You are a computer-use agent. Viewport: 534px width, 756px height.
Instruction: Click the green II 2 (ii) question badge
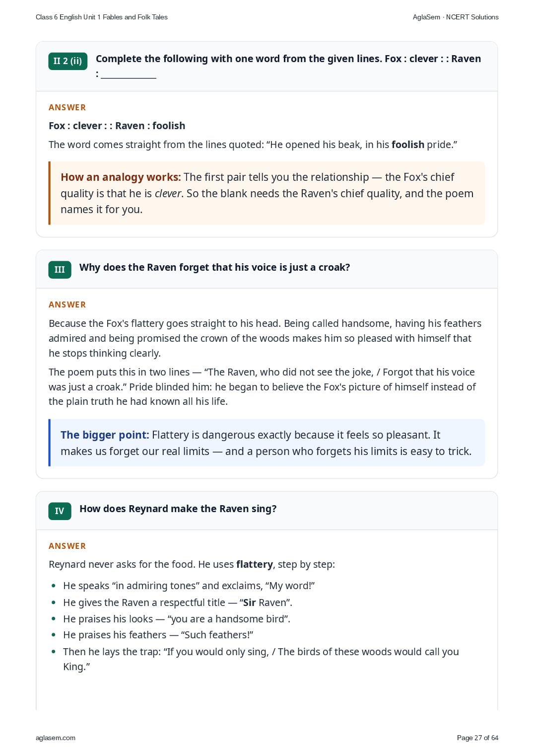[x=67, y=61]
